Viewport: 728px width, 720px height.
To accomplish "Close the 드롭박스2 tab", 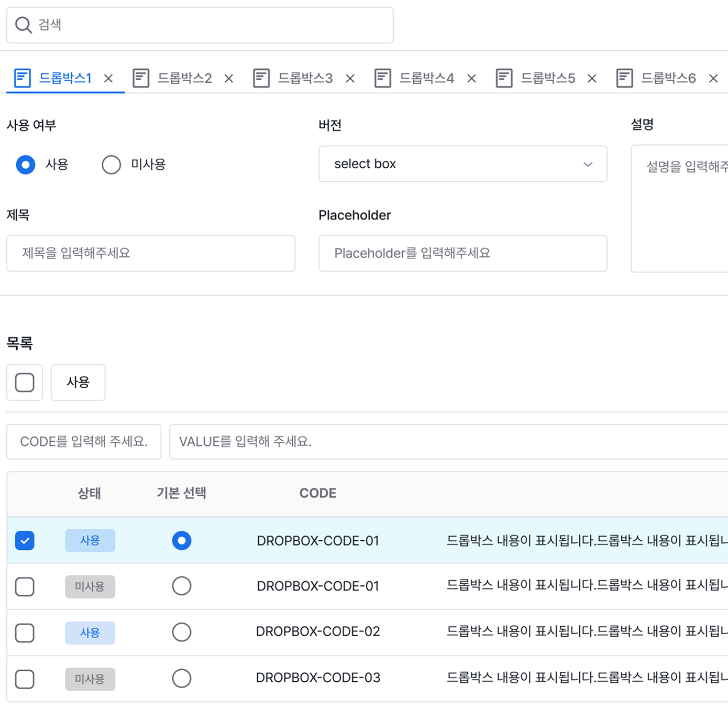I will tap(229, 79).
